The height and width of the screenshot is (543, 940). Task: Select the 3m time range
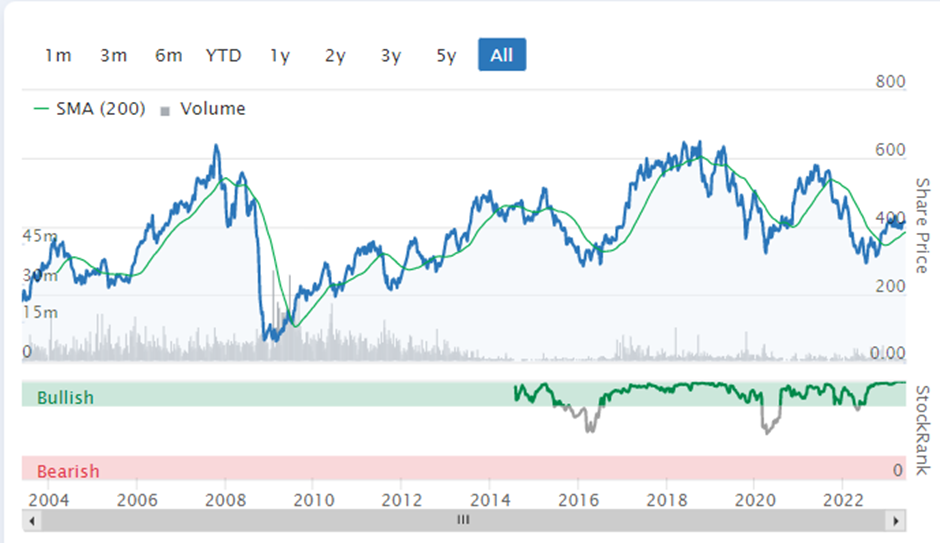[x=113, y=55]
